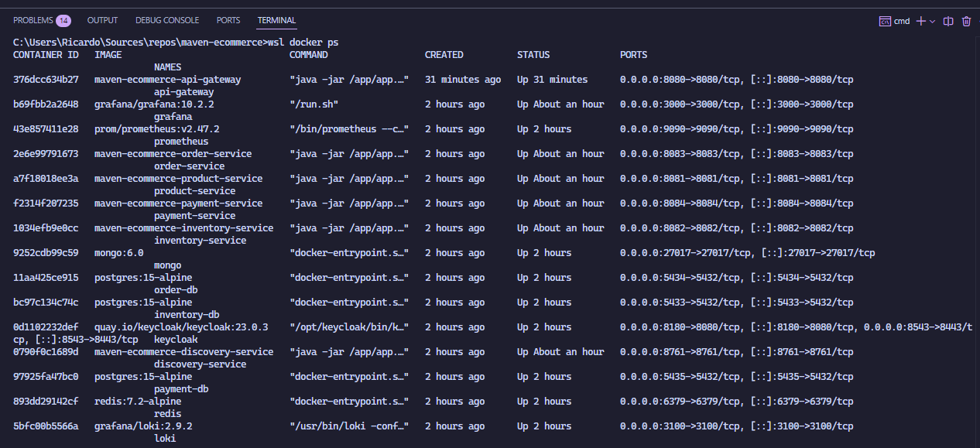
Task: Click the mongo:6.0 image entry
Action: pos(119,253)
